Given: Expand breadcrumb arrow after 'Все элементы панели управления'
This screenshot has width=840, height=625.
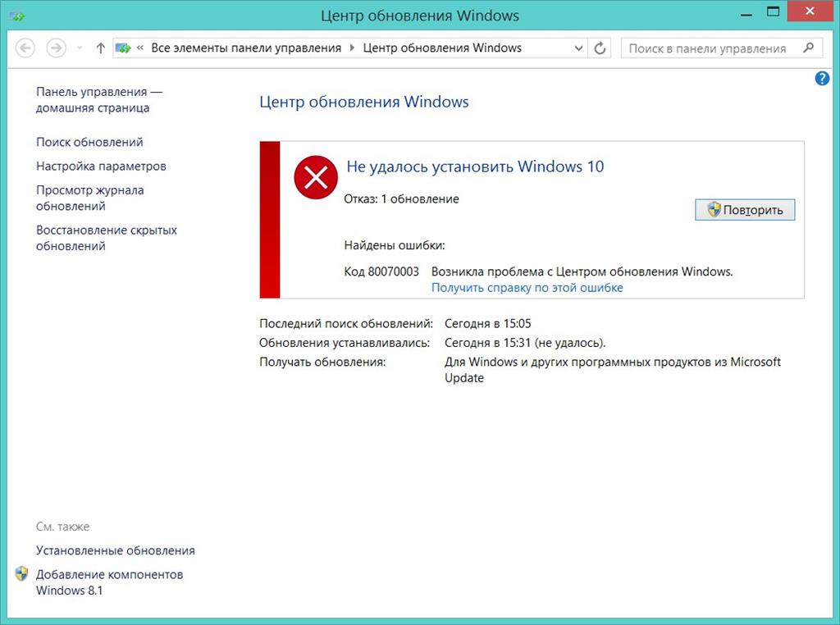Looking at the screenshot, I should [352, 48].
